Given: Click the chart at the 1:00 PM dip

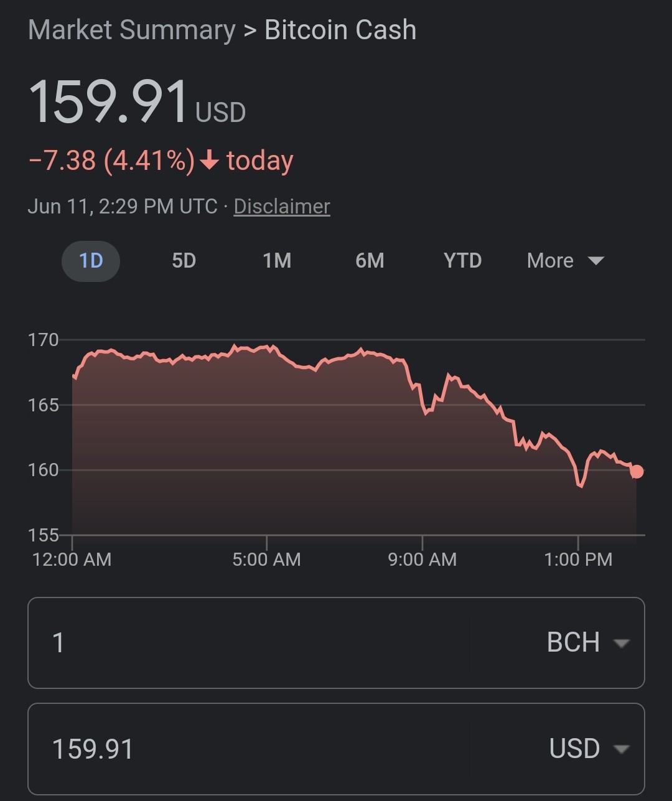Looking at the screenshot, I should [x=580, y=485].
